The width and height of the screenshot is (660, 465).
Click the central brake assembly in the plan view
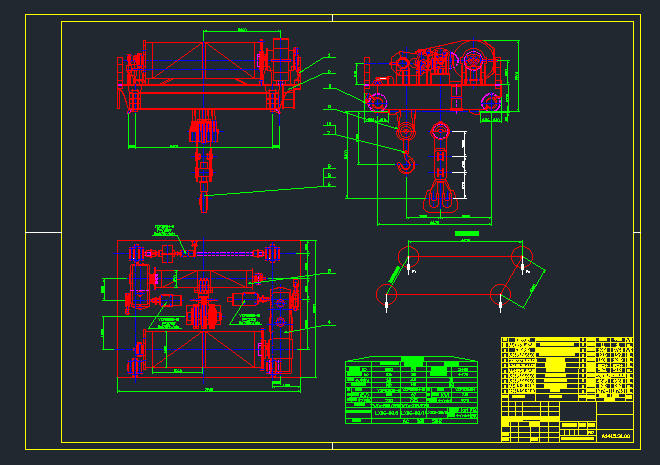(x=204, y=315)
